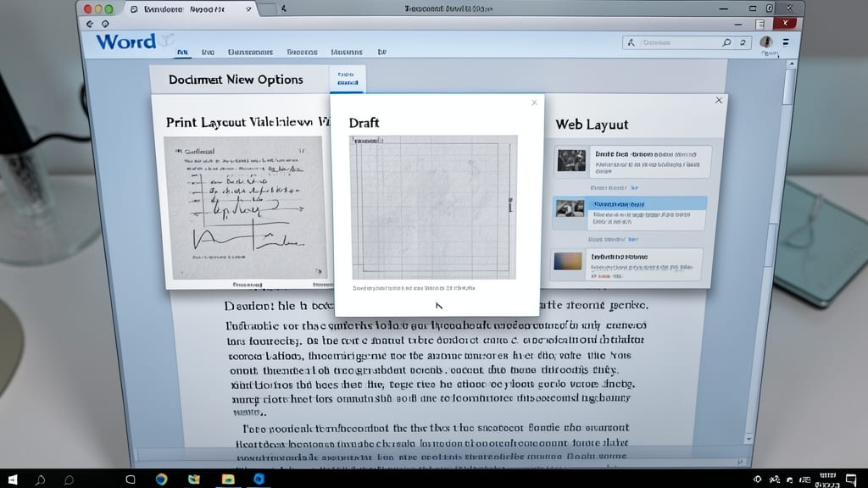Click the vertical scrollbar down arrow
Screen dimensions: 868x488
pos(748,438)
